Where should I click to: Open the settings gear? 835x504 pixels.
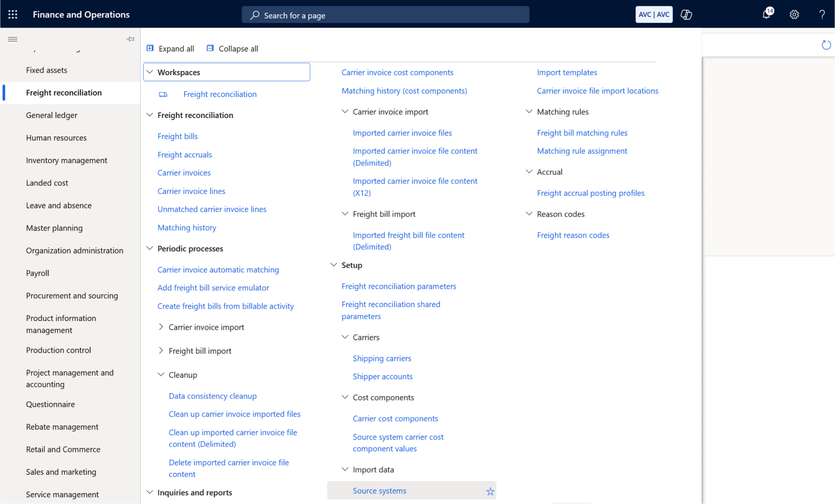point(794,15)
